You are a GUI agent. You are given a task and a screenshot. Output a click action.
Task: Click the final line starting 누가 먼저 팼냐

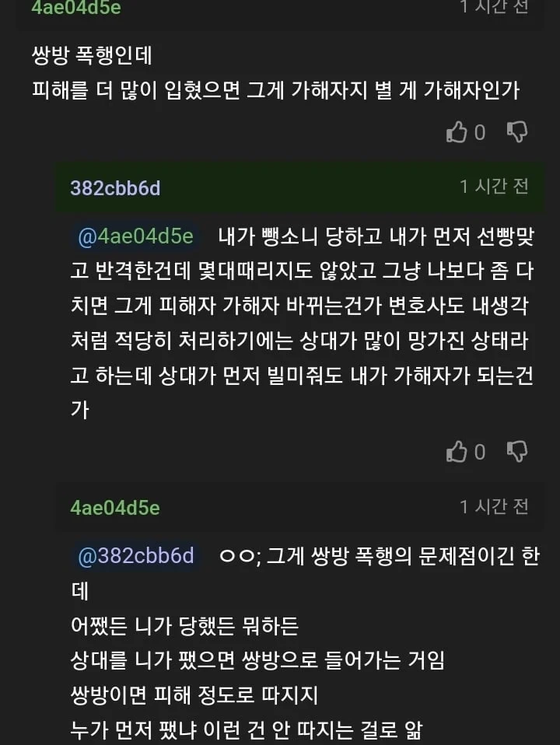coord(257,730)
